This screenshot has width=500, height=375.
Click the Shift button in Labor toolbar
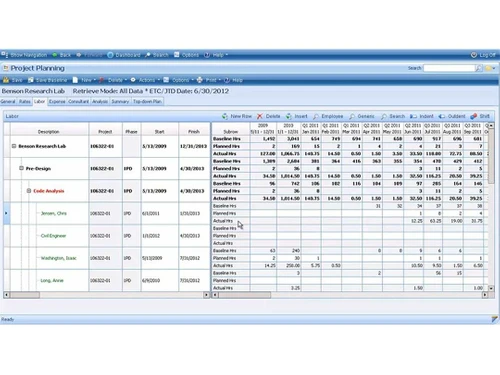click(x=480, y=116)
